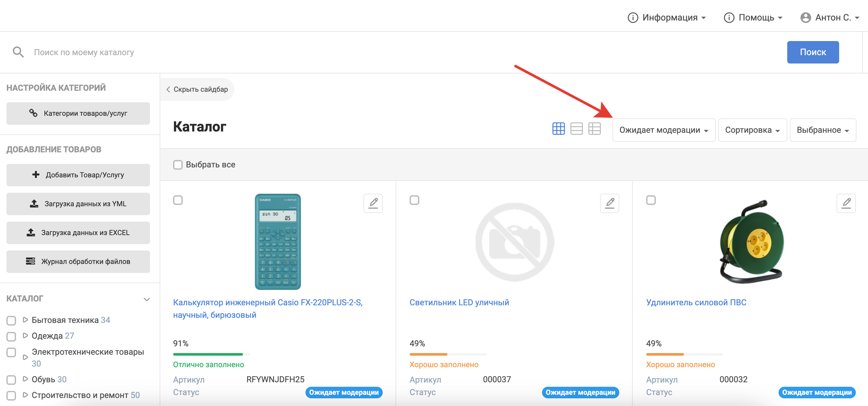This screenshot has width=868, height=406.
Task: Open the Сортировка dropdown
Action: click(752, 130)
